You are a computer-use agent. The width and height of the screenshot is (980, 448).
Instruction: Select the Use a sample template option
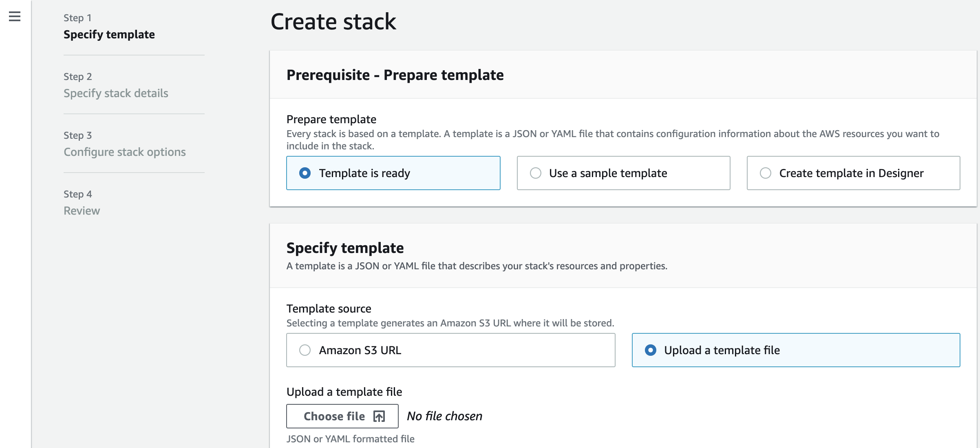623,173
